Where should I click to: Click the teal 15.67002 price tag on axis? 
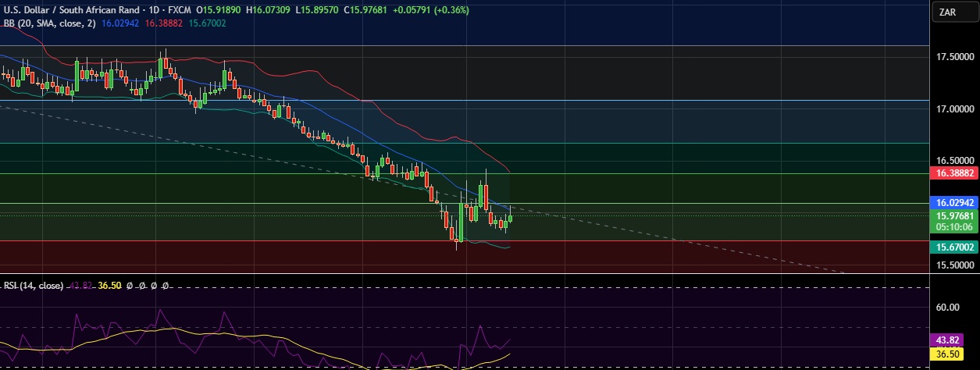tap(954, 247)
